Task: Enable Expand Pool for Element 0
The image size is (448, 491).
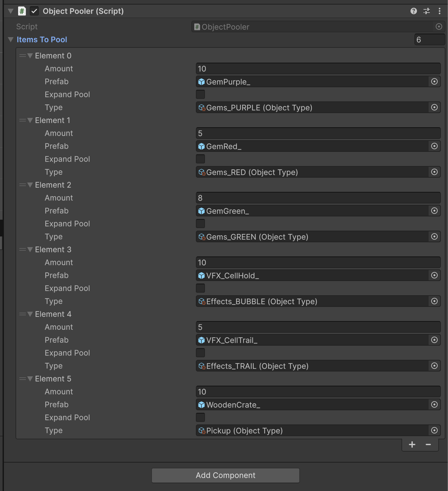Action: pyautogui.click(x=200, y=94)
